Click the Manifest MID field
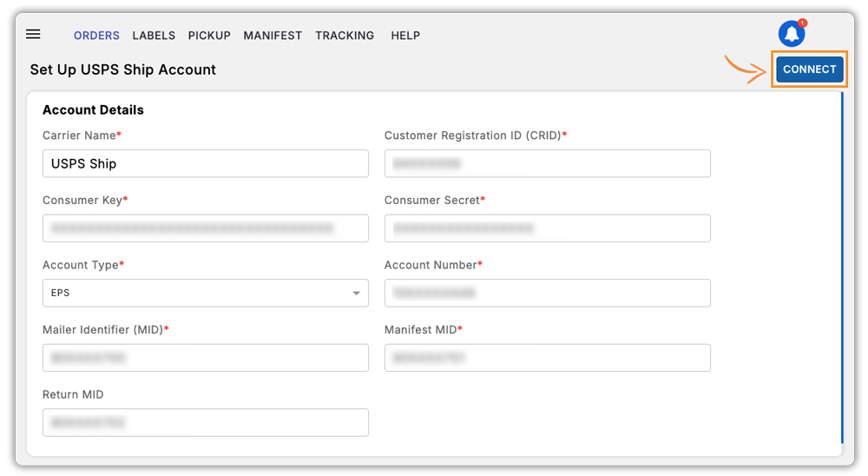This screenshot has height=476, width=868. pyautogui.click(x=548, y=358)
